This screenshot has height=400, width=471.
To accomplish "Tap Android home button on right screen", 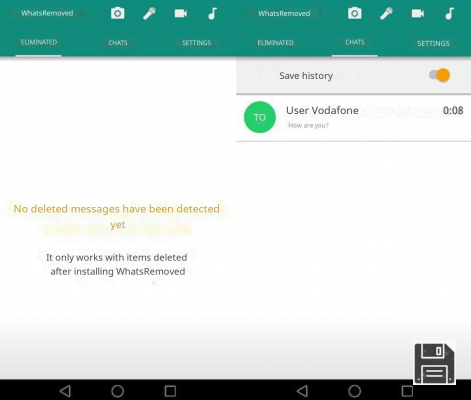I will click(355, 391).
